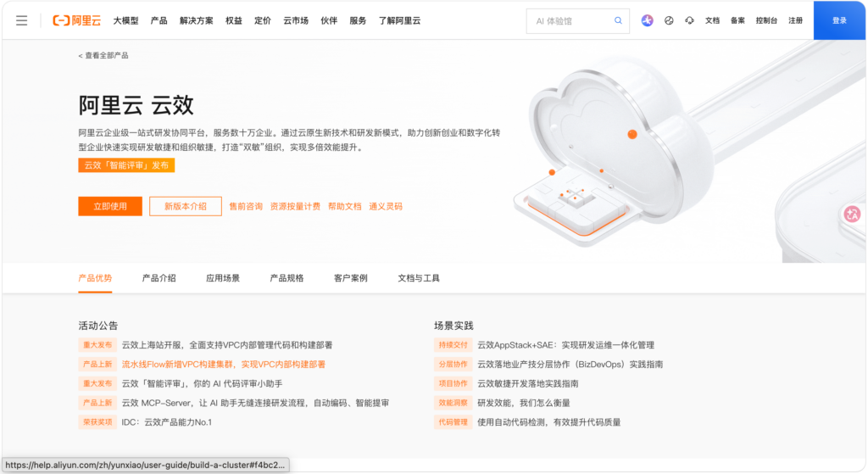Image resolution: width=868 pixels, height=474 pixels.
Task: Open IDC：云效产品能力No.1 announcement
Action: pyautogui.click(x=167, y=422)
